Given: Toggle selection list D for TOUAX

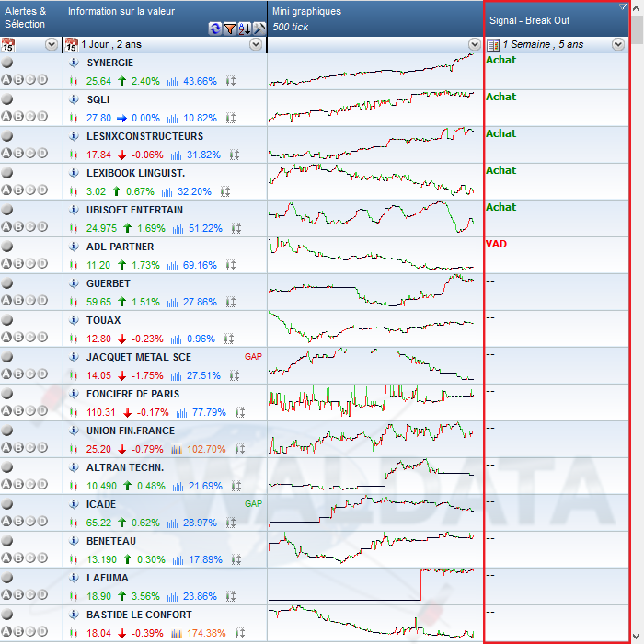Looking at the screenshot, I should pyautogui.click(x=42, y=337).
